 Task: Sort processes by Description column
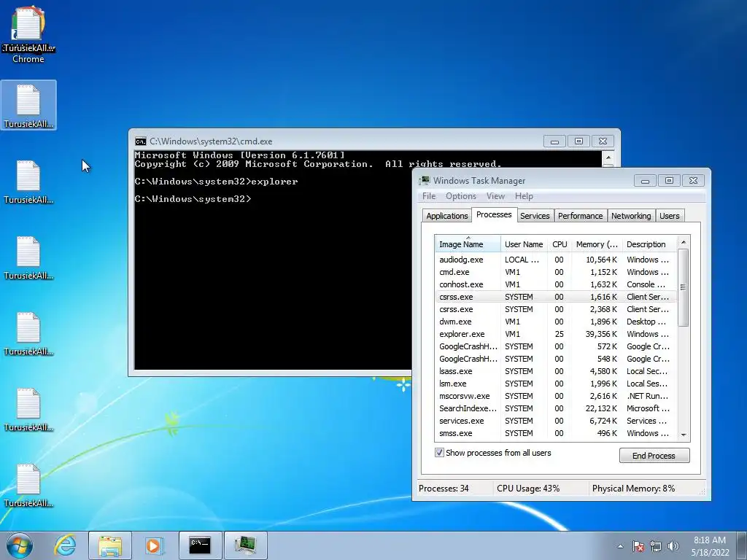(x=649, y=244)
